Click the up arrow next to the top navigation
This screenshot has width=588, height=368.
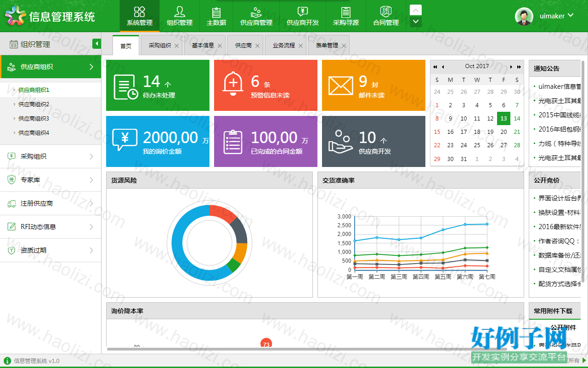(x=416, y=10)
